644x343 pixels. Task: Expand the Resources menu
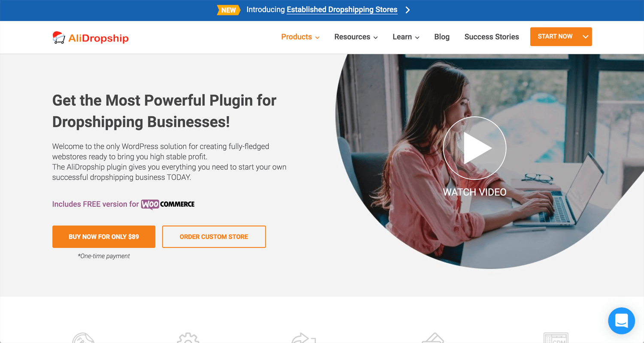(356, 37)
